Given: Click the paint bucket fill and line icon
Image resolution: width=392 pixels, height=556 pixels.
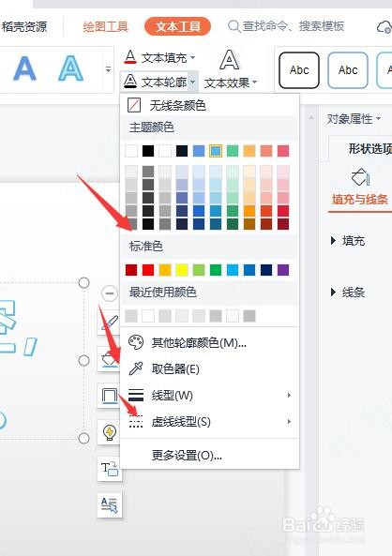Looking at the screenshot, I should (360, 177).
